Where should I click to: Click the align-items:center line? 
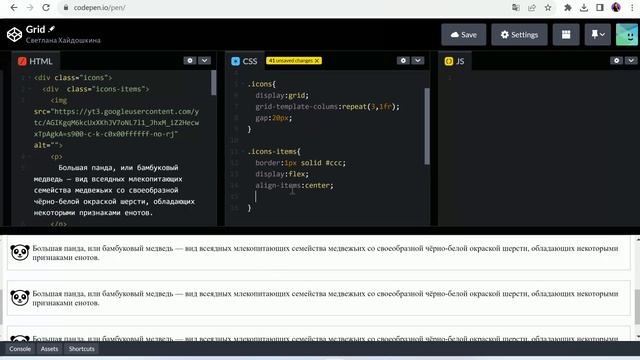coord(294,185)
